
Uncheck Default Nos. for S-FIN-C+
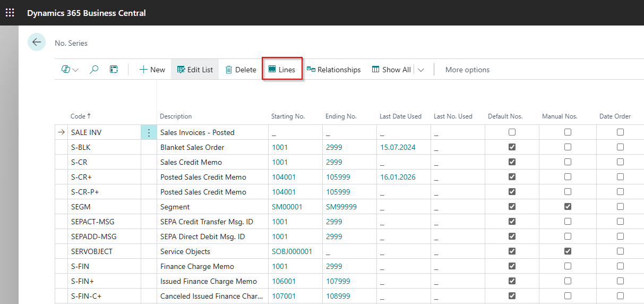tap(512, 296)
